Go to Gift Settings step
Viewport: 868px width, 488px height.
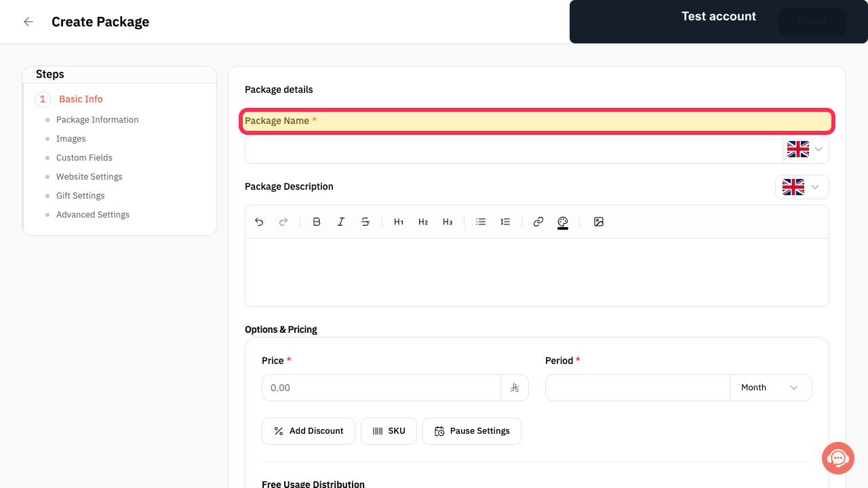tap(81, 196)
